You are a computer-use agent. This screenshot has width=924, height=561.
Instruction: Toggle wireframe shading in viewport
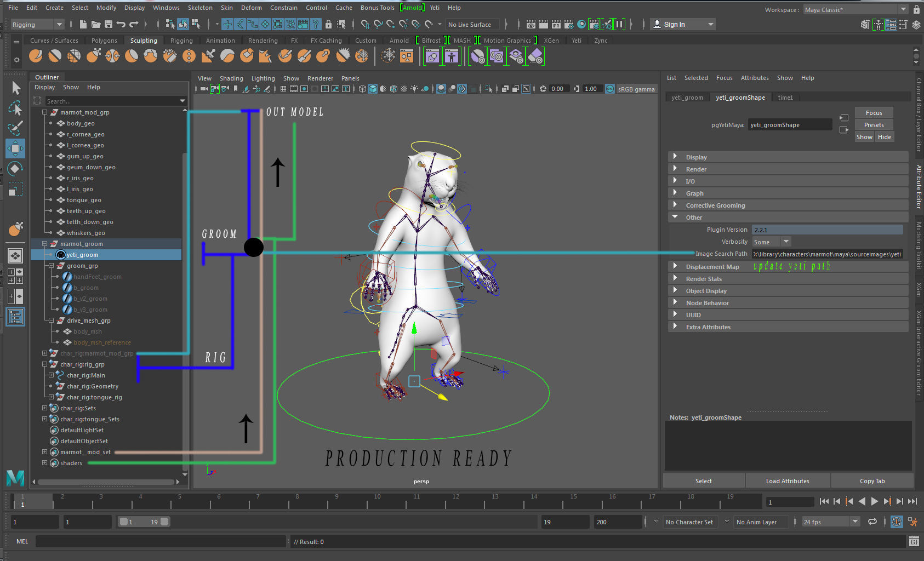click(362, 89)
